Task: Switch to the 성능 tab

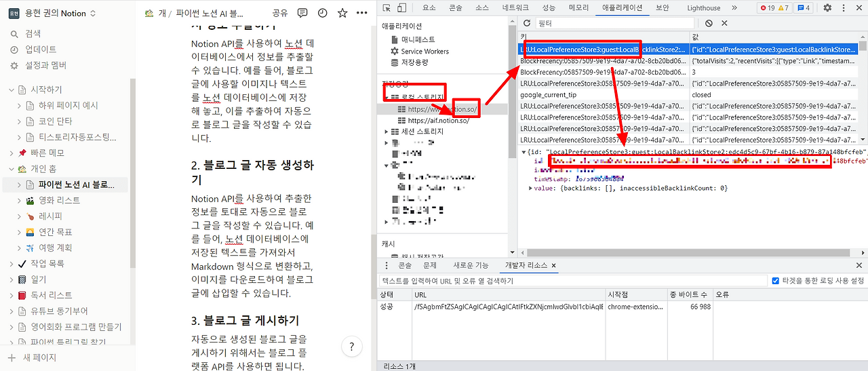Action: 549,8
